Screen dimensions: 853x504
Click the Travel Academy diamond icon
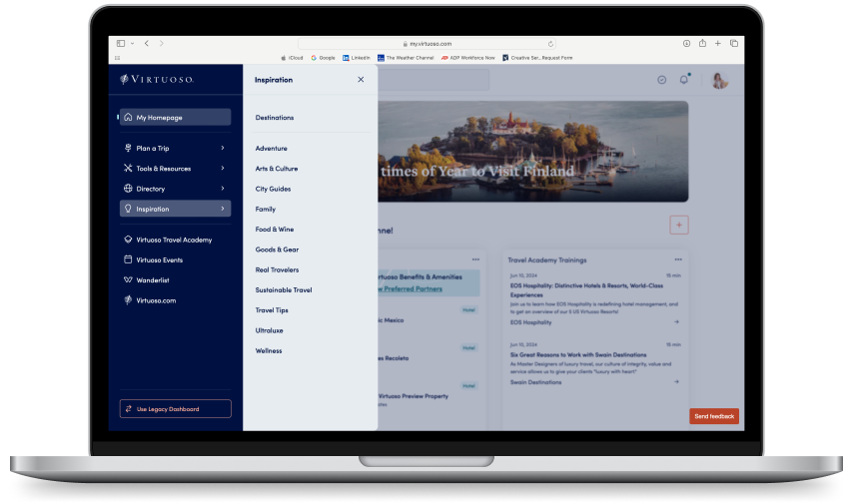tap(128, 240)
